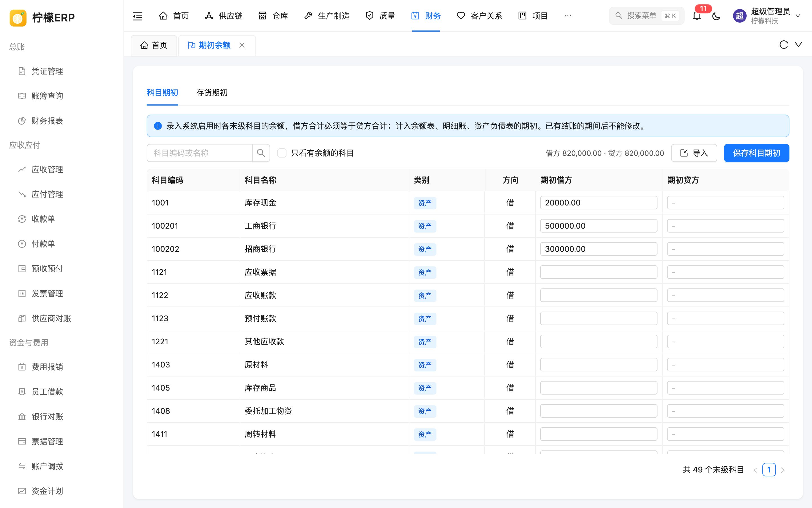Open the 客户关系 top menu

point(480,16)
